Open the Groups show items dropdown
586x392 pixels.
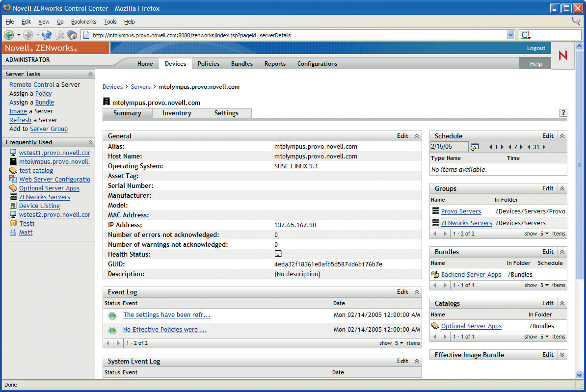point(544,234)
